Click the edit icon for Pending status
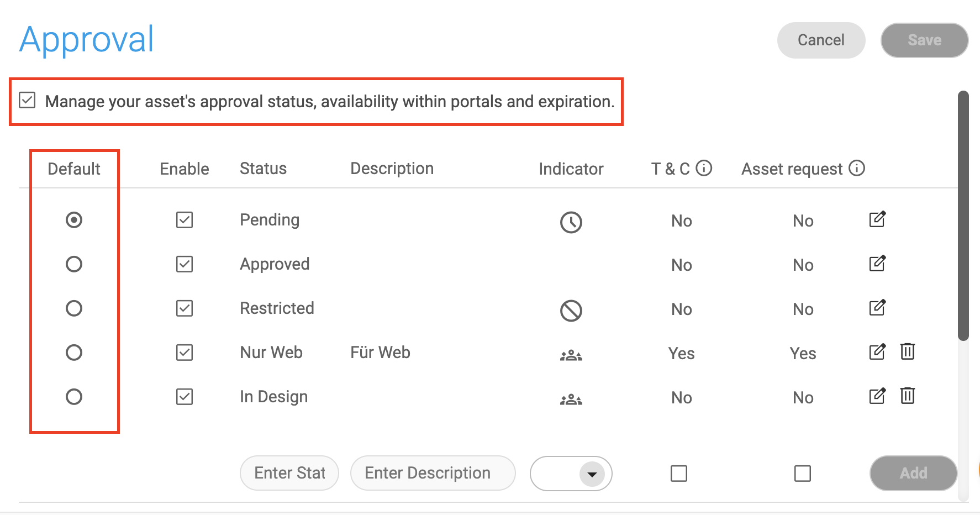 coord(877,219)
